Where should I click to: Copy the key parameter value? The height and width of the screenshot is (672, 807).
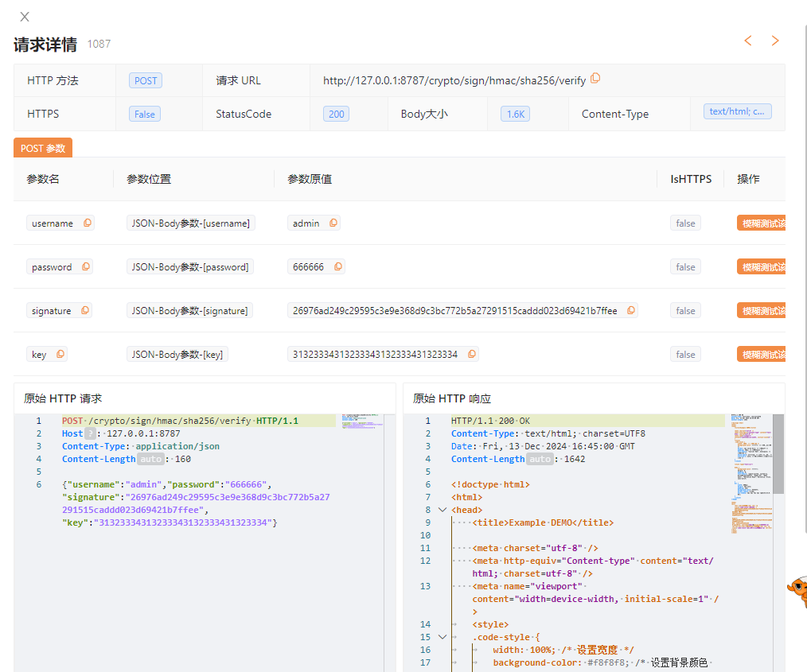(471, 355)
